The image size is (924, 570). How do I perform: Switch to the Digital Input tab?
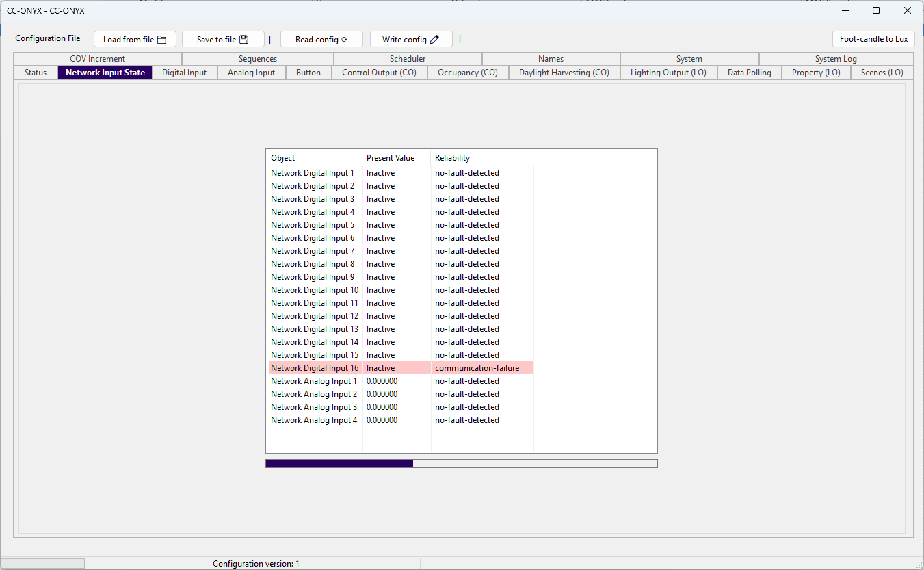[185, 73]
